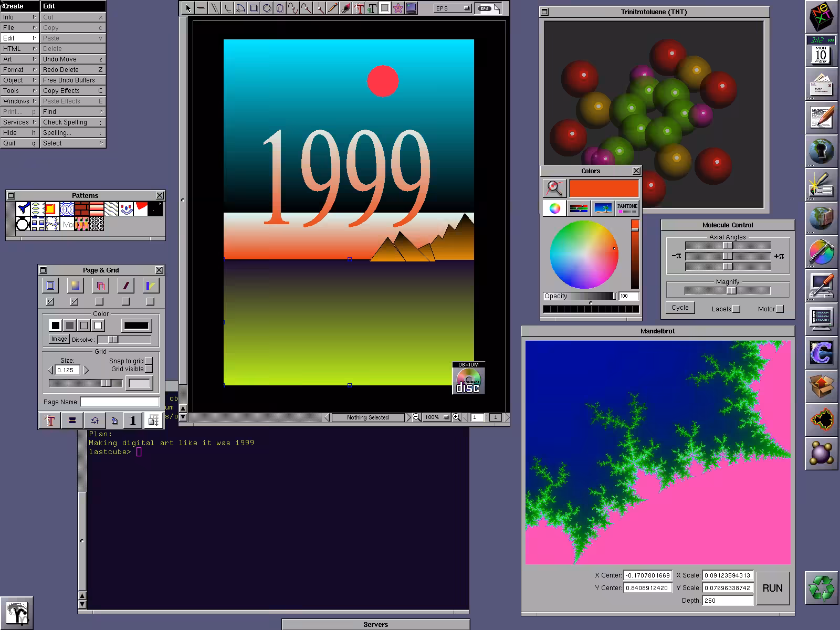Choose Check Spelling menu item
Viewport: 840px width, 630px height.
pos(73,122)
